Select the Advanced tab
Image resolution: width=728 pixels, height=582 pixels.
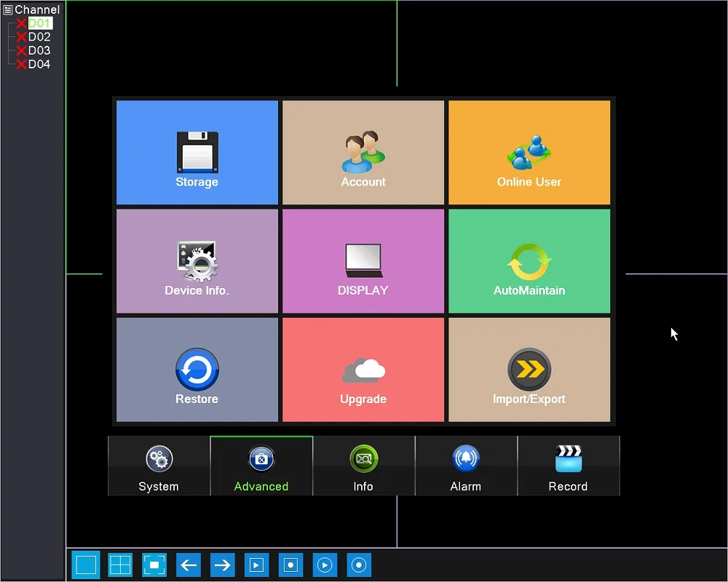(x=261, y=466)
